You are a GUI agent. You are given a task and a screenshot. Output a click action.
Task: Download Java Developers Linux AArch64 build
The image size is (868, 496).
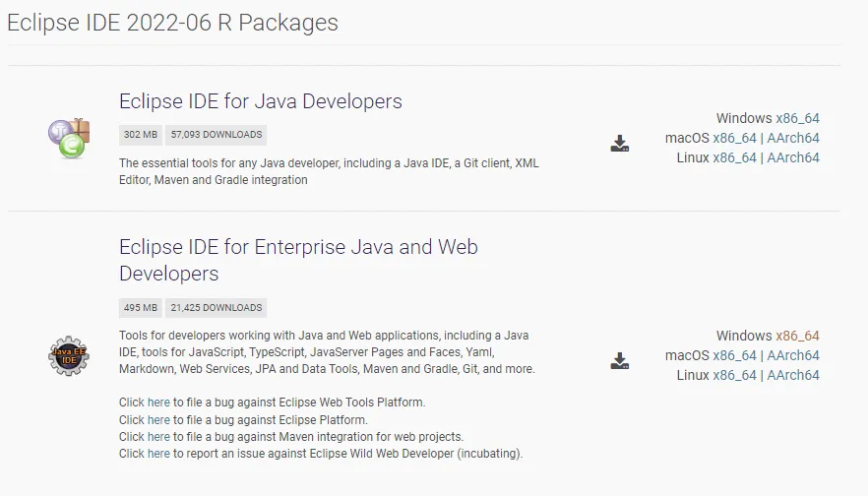coord(793,157)
